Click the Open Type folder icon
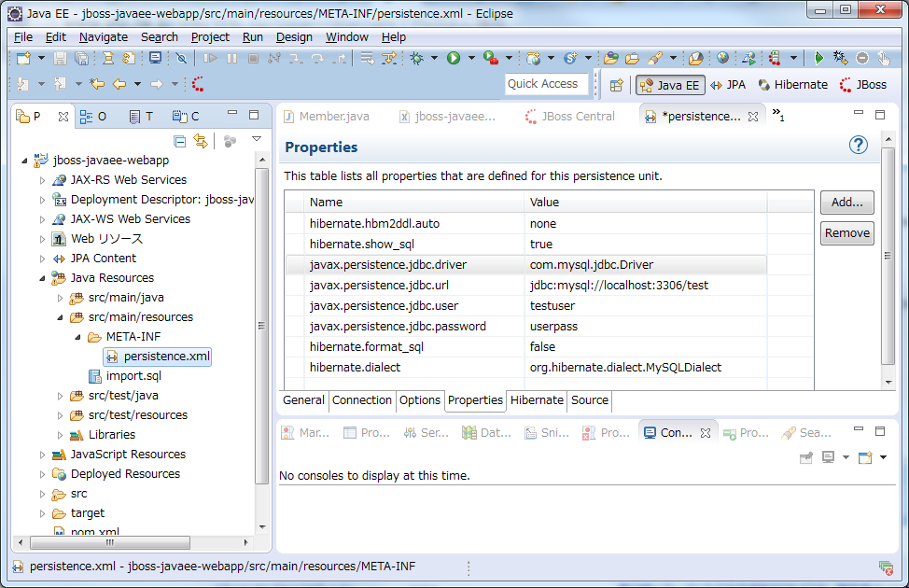 (x=611, y=58)
